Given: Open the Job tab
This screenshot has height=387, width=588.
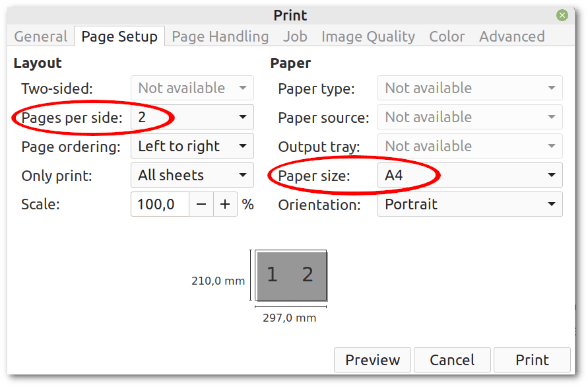Looking at the screenshot, I should pyautogui.click(x=295, y=36).
